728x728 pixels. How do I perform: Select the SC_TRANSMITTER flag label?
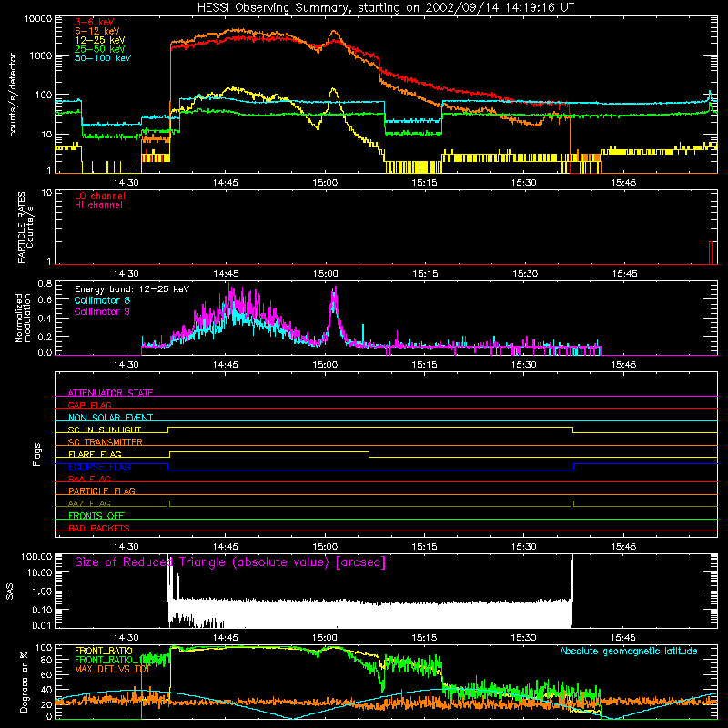tap(106, 442)
